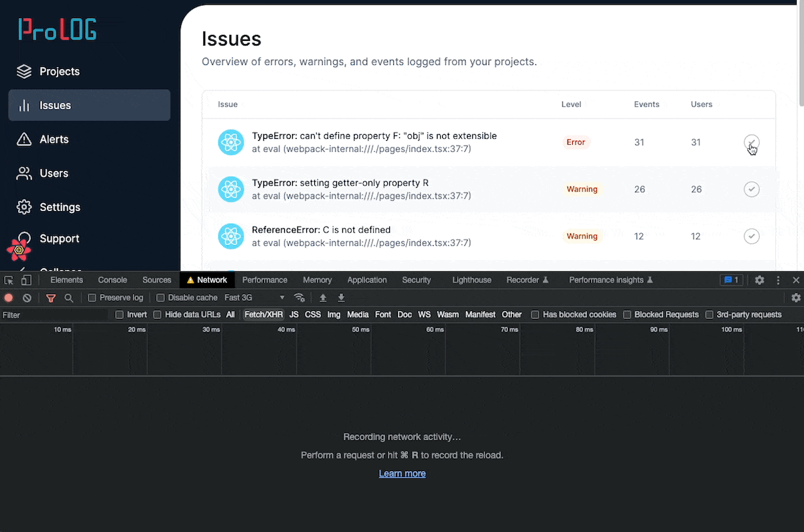The height and width of the screenshot is (532, 804).
Task: Check the Hide data URLs checkbox
Action: [x=157, y=314]
